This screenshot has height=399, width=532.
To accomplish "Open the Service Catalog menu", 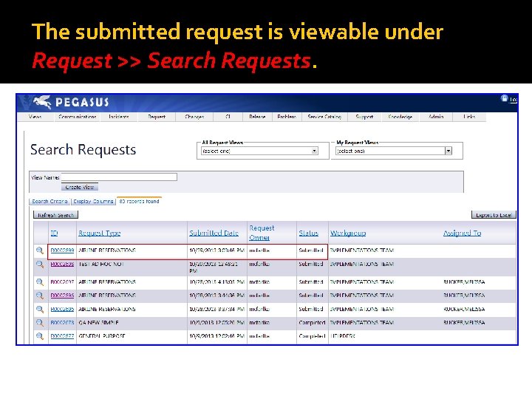I will [324, 117].
